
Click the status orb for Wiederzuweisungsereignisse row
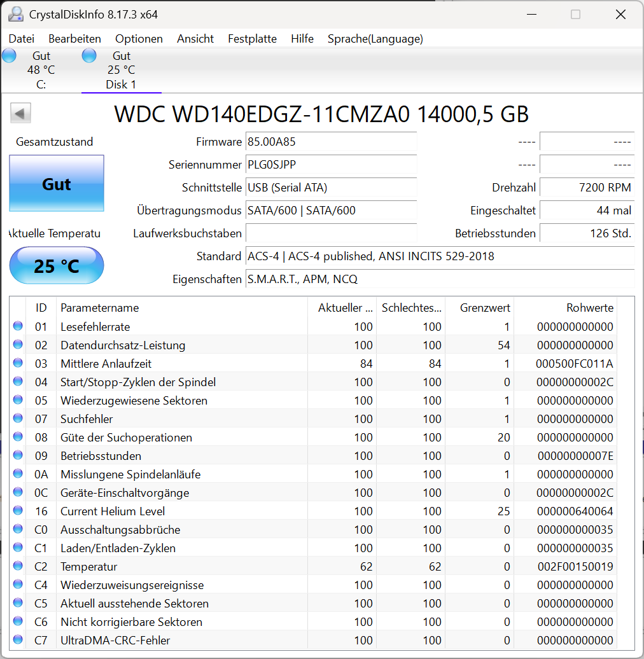coord(18,584)
